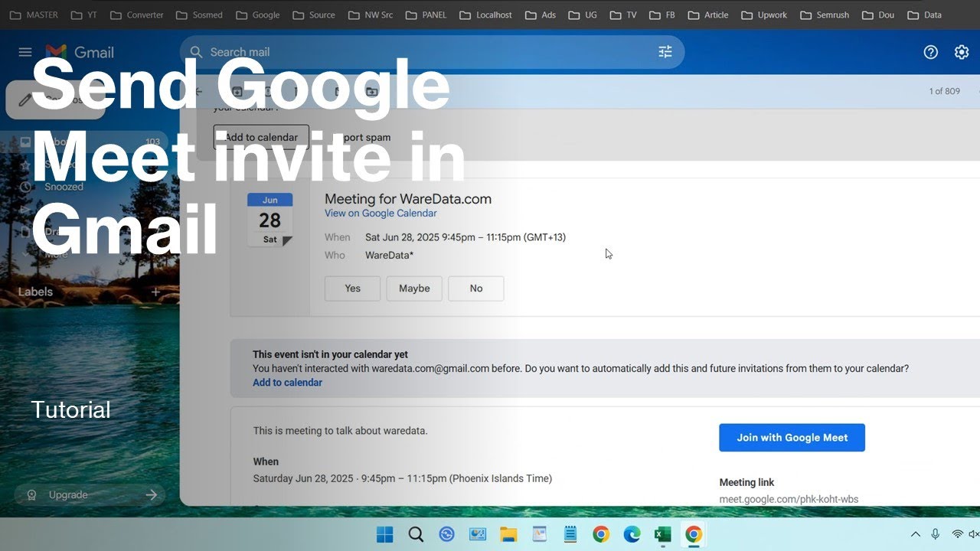Click the Upgrade button in sidebar
980x551 pixels.
(x=90, y=495)
